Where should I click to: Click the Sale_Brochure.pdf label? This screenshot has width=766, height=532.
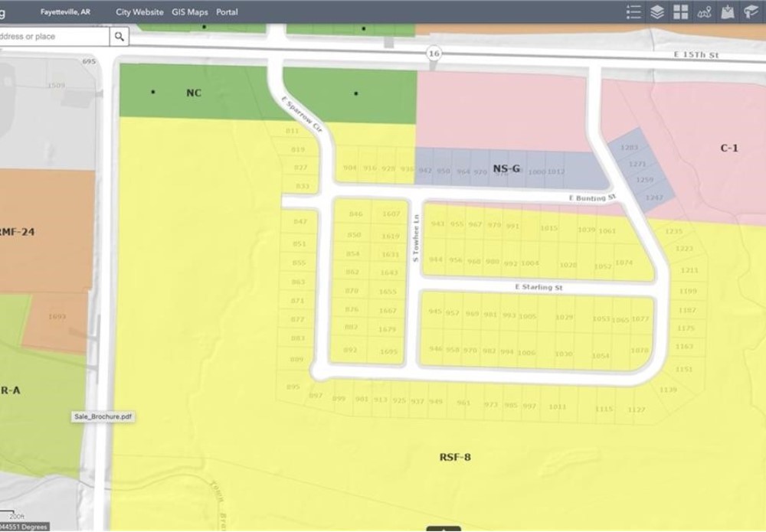(103, 416)
